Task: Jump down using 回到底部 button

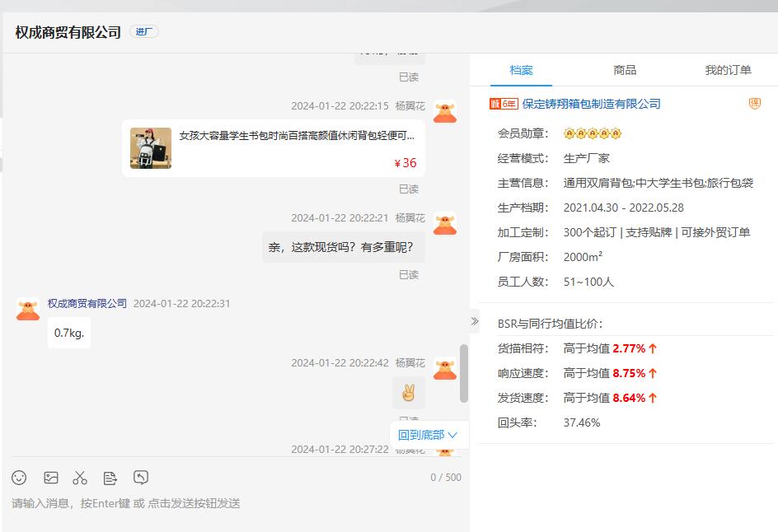Action: click(x=428, y=435)
